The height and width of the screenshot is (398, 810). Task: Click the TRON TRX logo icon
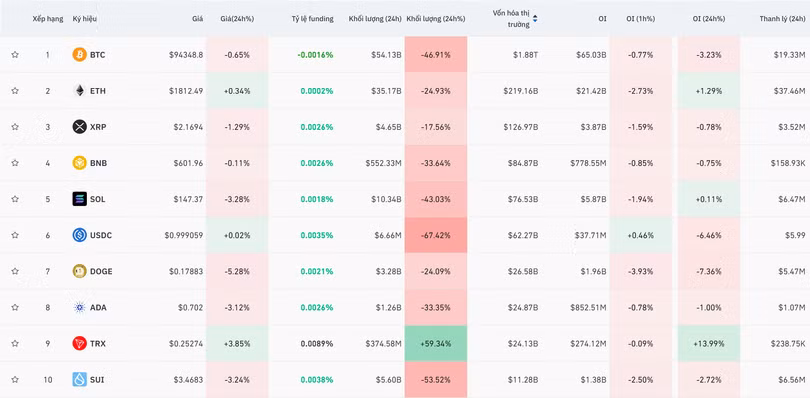(80, 343)
